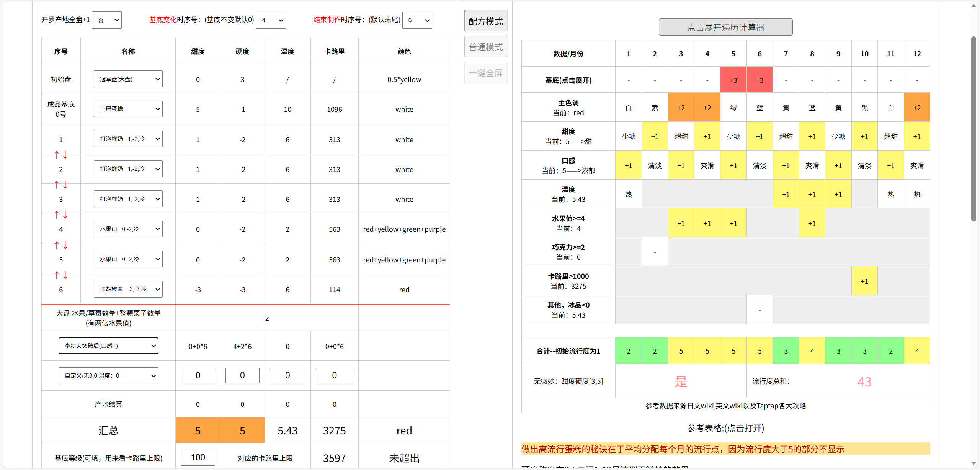
Task: Switch to 配方模式 mode
Action: tap(485, 21)
